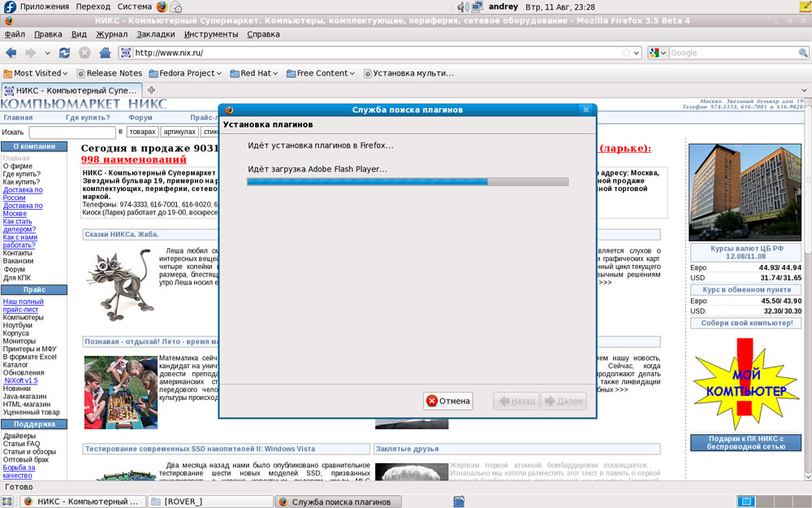Click the Отмена button in plugin dialog
Screen dimensions: 812x508
[x=448, y=401]
